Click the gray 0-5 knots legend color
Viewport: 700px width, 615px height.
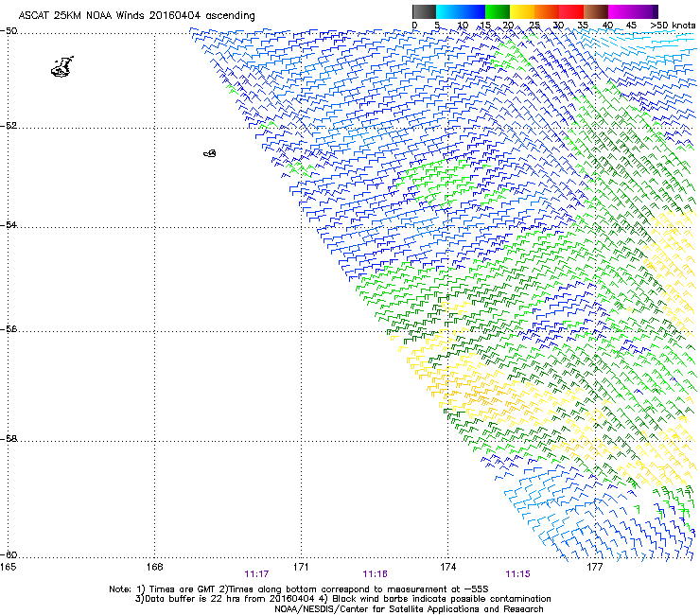(424, 11)
